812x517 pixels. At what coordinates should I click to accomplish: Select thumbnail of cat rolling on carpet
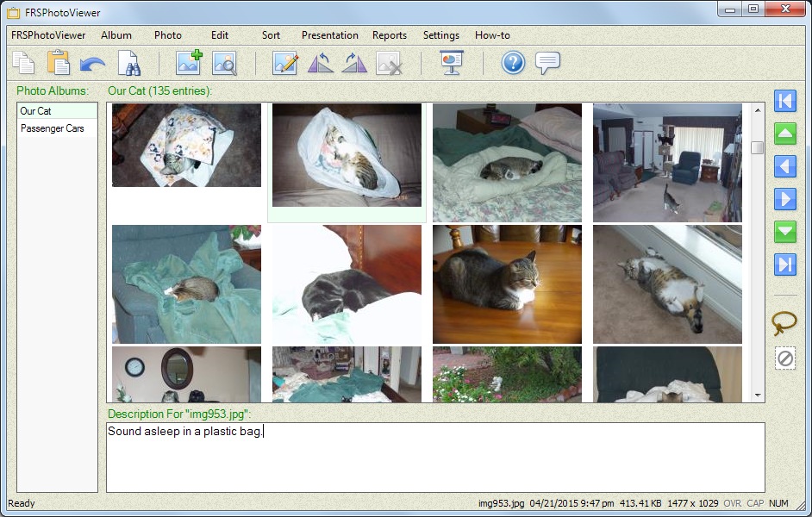667,284
